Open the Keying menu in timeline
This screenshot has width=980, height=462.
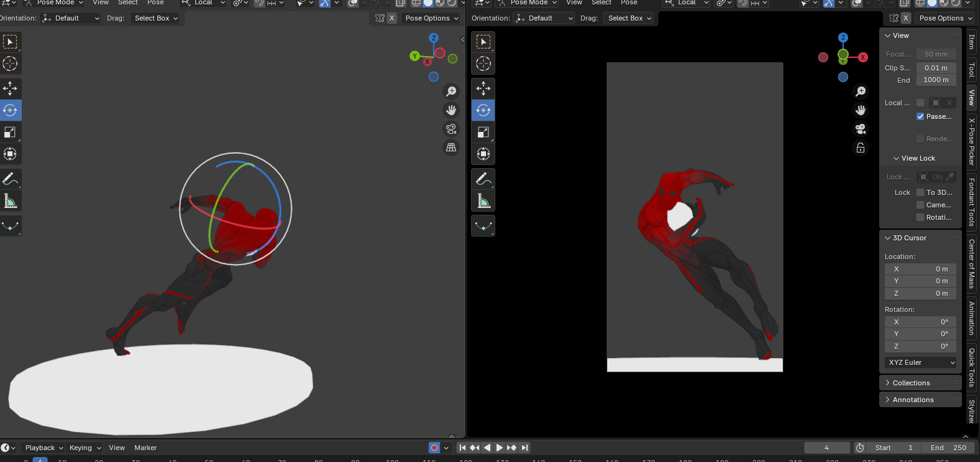(x=85, y=448)
